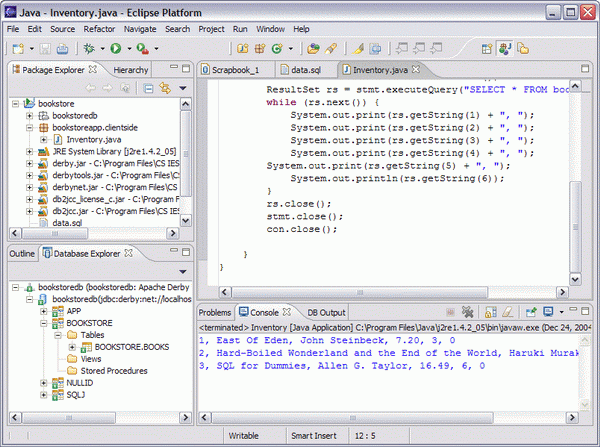The image size is (600, 447).
Task: Click the Search flashlight toolbar icon
Action: coord(331,49)
